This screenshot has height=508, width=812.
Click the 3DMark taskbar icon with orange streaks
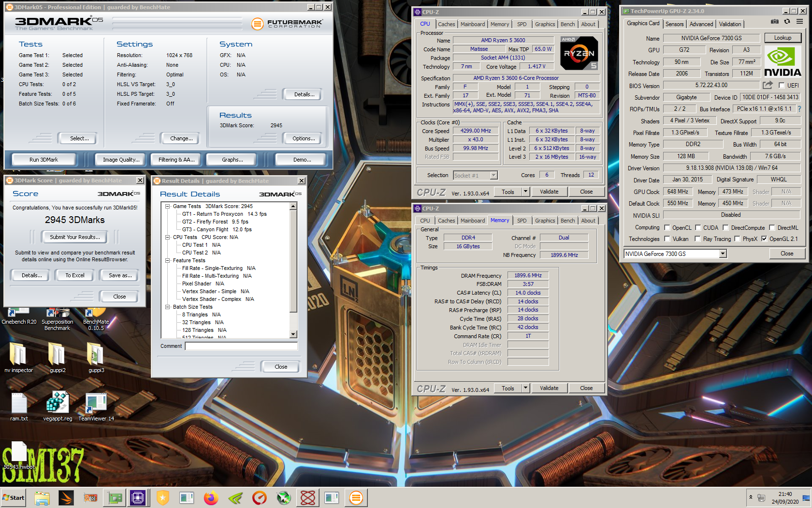click(x=66, y=498)
